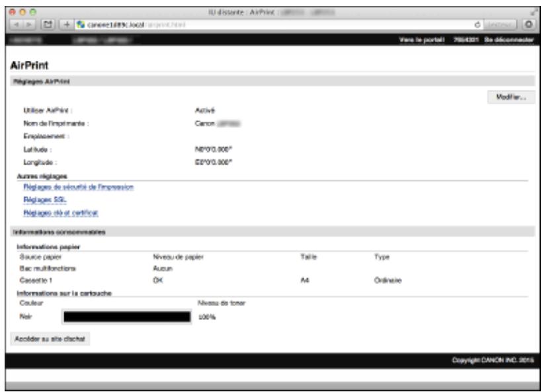Select the Canon printer name value
The width and height of the screenshot is (541, 392).
[218, 124]
